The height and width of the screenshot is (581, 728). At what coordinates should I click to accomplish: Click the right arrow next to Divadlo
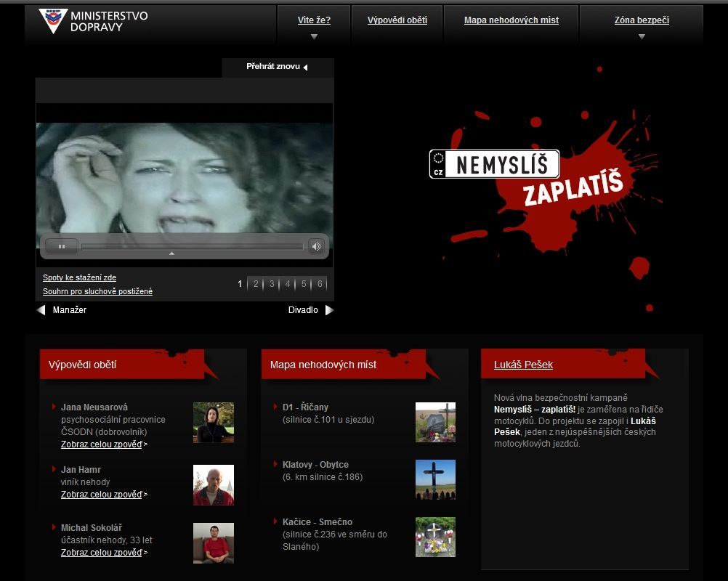click(x=329, y=310)
